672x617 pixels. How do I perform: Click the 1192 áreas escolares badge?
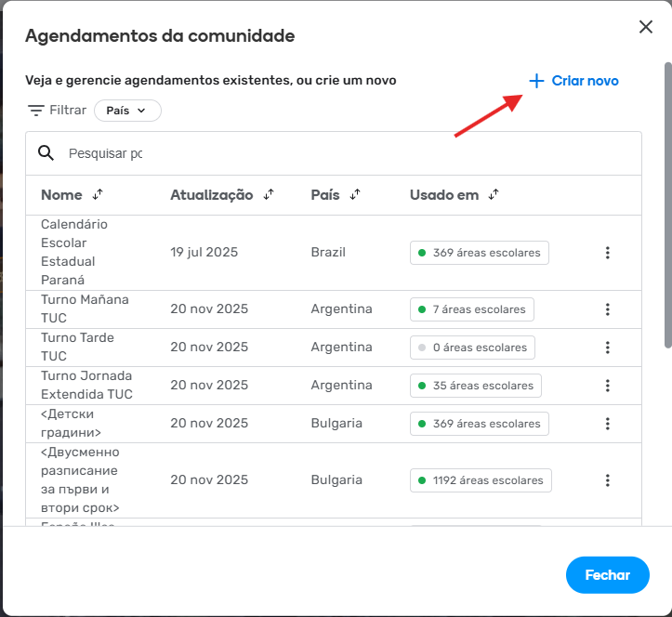pyautogui.click(x=481, y=480)
